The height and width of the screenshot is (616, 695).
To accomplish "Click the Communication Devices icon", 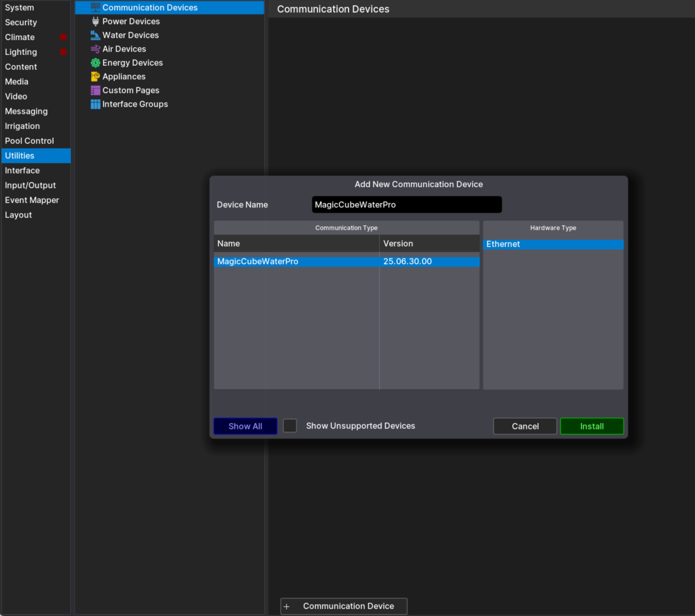I will point(95,7).
